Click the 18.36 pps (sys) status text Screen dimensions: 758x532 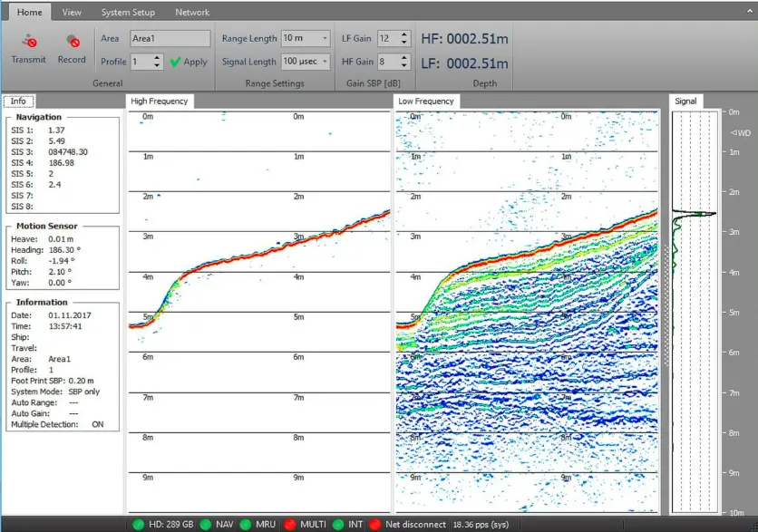pos(481,525)
